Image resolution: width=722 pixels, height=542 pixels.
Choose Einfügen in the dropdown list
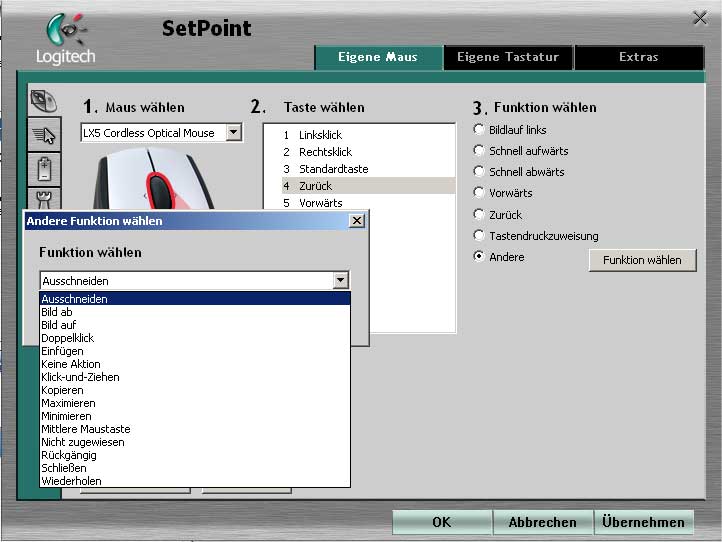point(195,351)
